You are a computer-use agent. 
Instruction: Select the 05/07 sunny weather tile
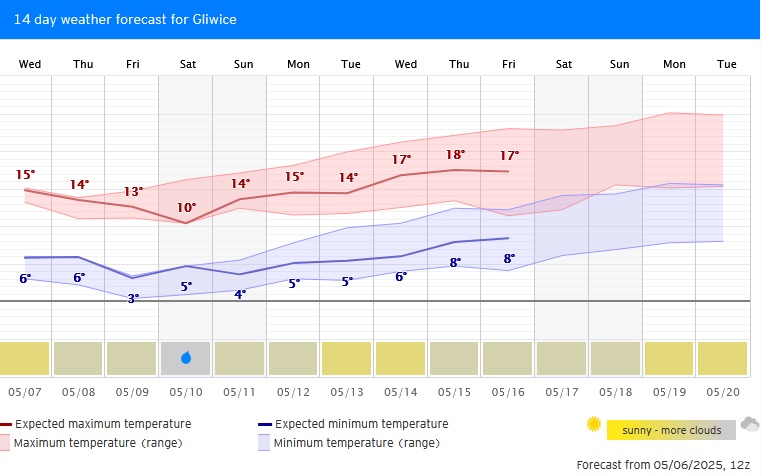25,358
